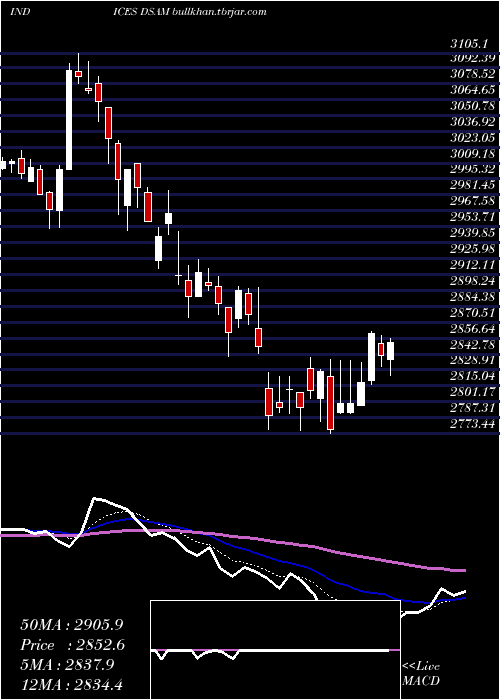This screenshot has height=700, width=500.
Task: Click inside the Live MACD inset box
Action: click(x=275, y=650)
